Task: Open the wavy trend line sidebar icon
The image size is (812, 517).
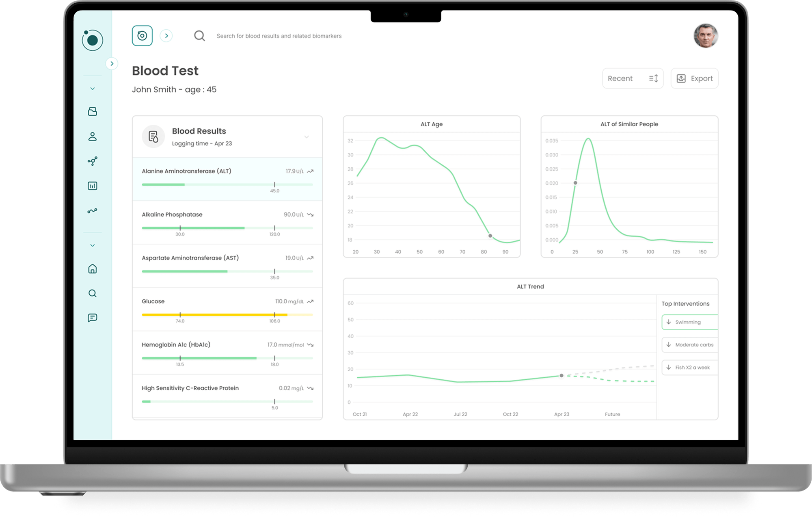Action: (x=93, y=211)
